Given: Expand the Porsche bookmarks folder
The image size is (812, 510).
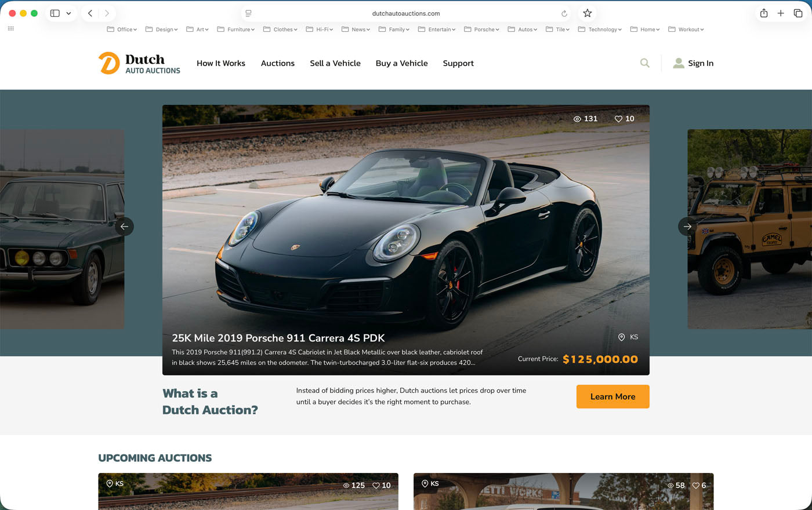Looking at the screenshot, I should 481,30.
